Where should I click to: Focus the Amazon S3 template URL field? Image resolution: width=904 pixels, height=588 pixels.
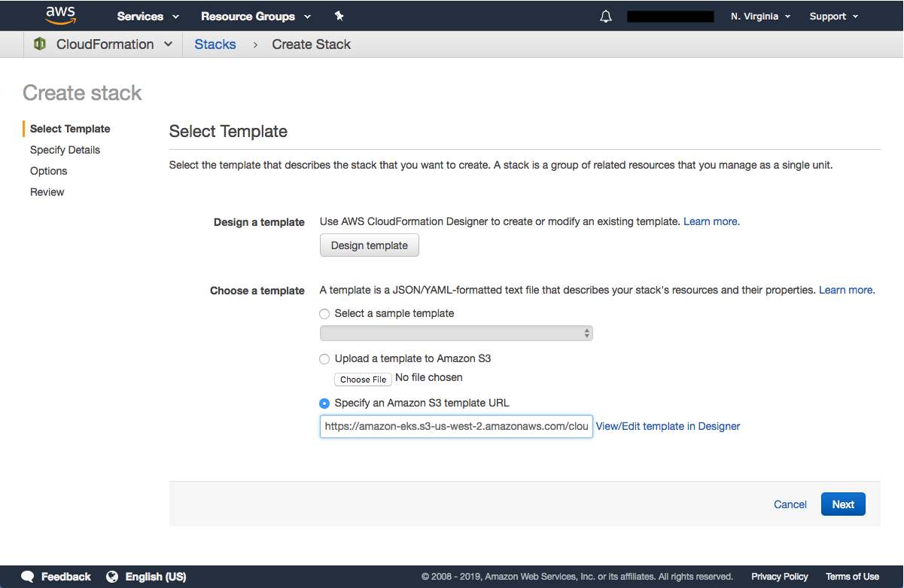(456, 426)
